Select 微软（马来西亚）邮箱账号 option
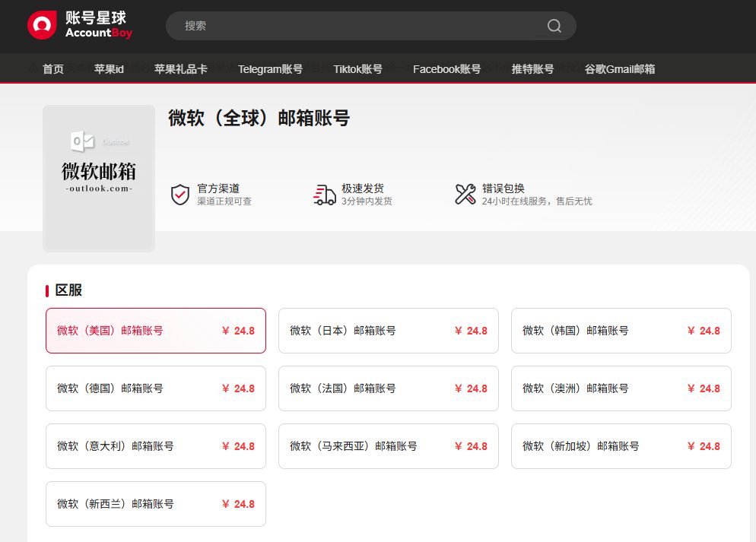Viewport: 756px width, 542px height. [389, 446]
